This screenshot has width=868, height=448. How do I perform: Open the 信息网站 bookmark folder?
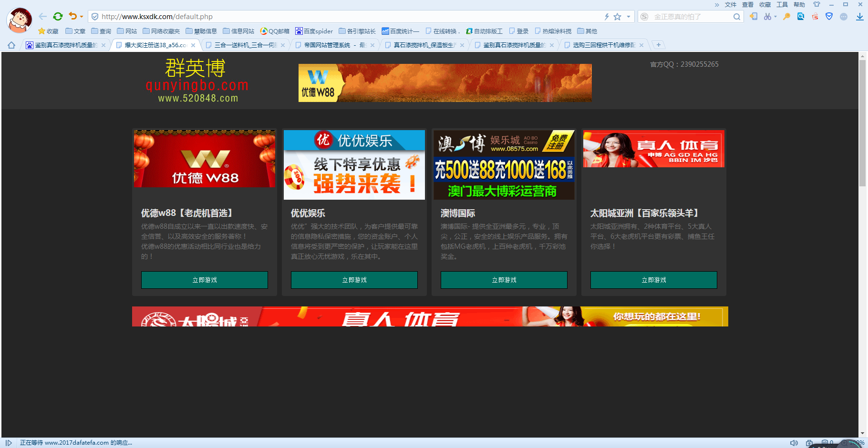point(238,31)
